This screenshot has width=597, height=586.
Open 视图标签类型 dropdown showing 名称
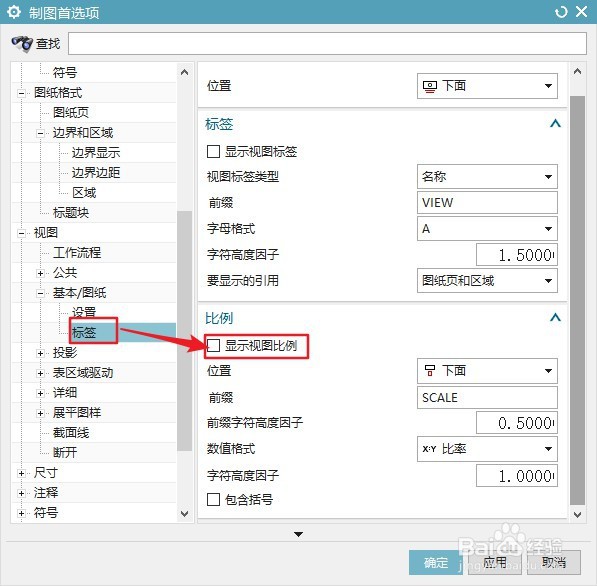487,177
